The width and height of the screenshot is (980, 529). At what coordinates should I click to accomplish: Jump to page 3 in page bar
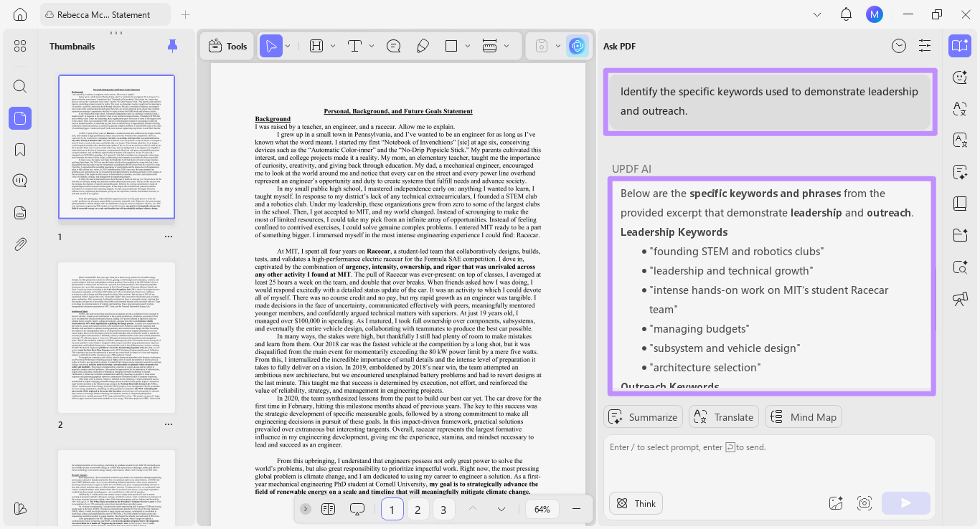coord(443,510)
